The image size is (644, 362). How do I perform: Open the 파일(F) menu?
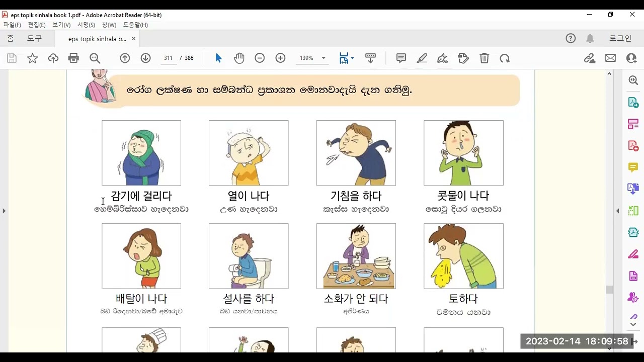[12, 25]
